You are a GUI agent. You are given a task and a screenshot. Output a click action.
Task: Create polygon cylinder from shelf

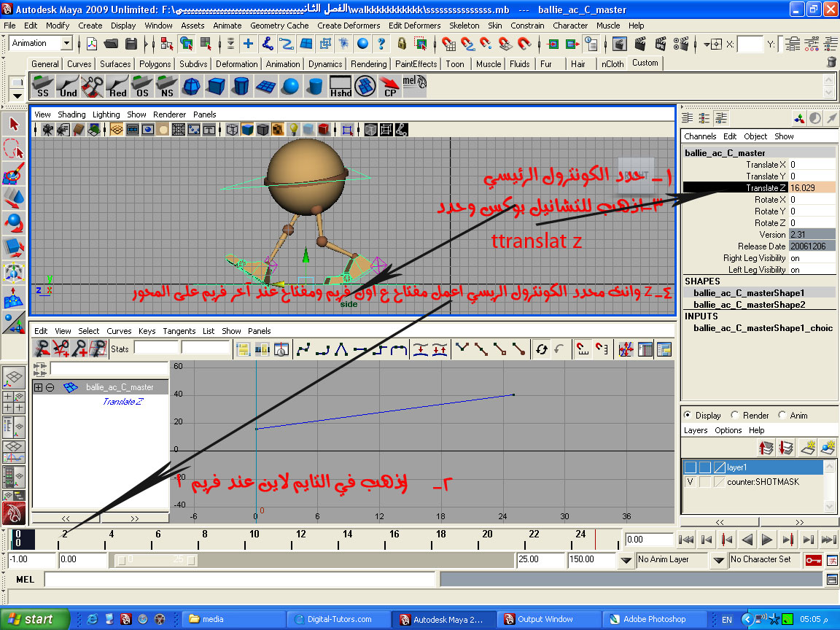tap(241, 86)
